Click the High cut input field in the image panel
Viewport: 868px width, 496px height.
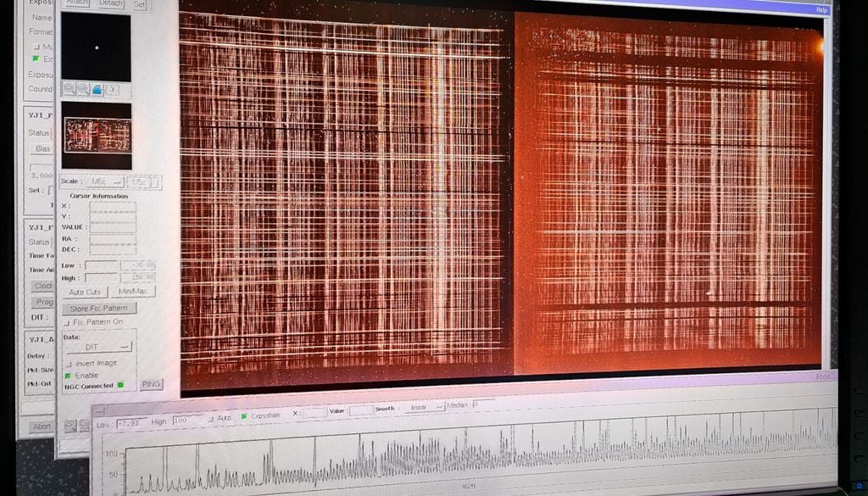click(x=102, y=278)
